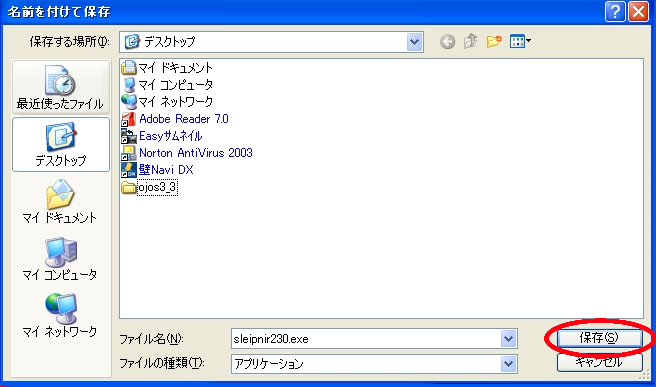Click the title bar help question button

615,12
